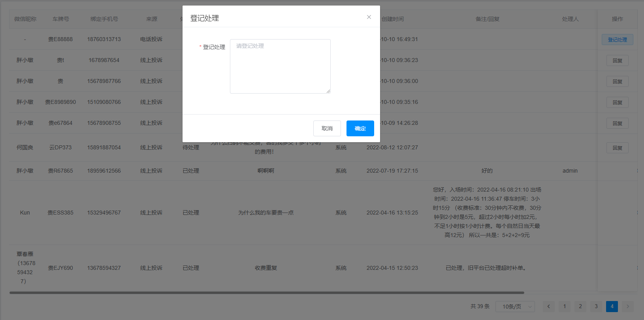
Task: Click the active page 4 button
Action: 612,307
